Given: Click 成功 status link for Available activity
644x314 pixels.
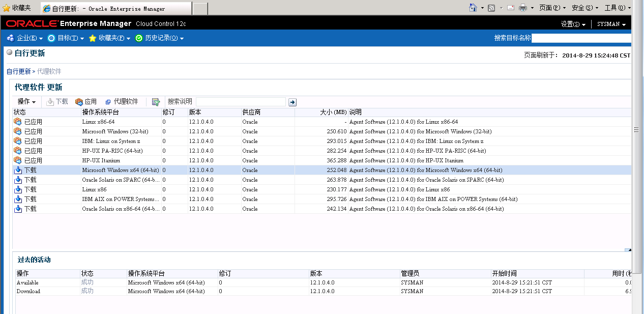Looking at the screenshot, I should coord(87,282).
